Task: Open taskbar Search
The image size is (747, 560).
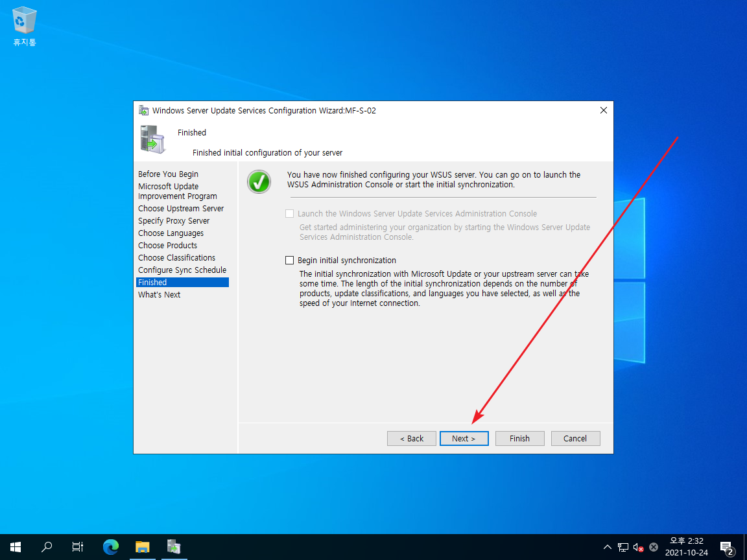Action: tap(47, 546)
